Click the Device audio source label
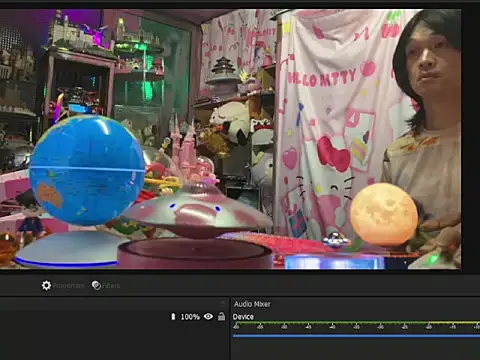Screen dimensions: 480x360 click(x=243, y=317)
